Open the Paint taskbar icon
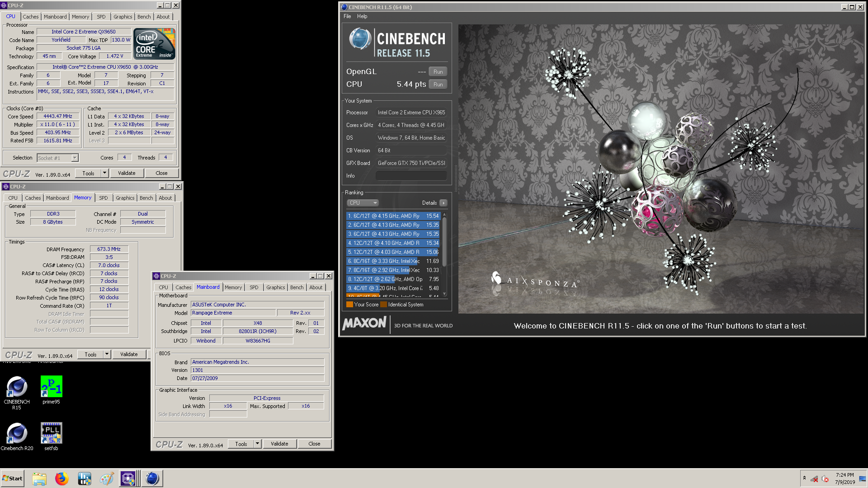The width and height of the screenshot is (868, 488). 107,479
